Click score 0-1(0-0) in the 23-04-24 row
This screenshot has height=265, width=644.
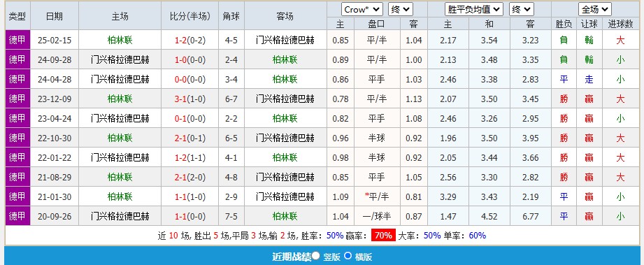189,119
